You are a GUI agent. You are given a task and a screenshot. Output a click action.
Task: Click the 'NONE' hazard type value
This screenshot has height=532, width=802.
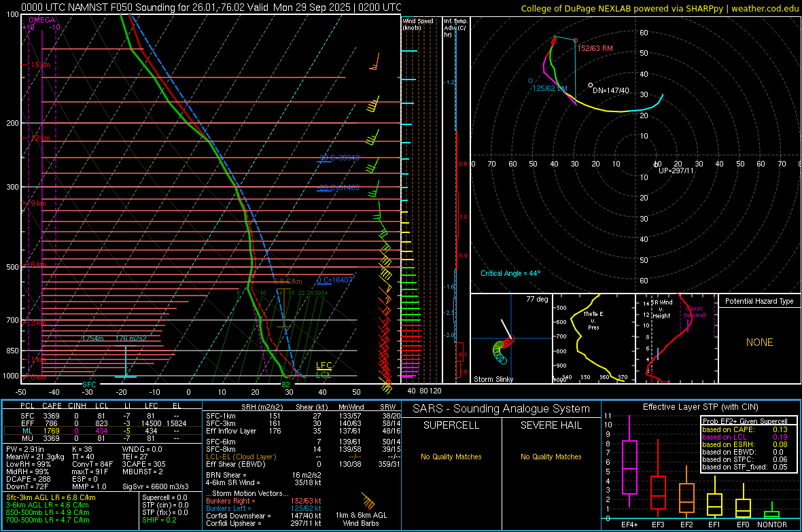760,342
